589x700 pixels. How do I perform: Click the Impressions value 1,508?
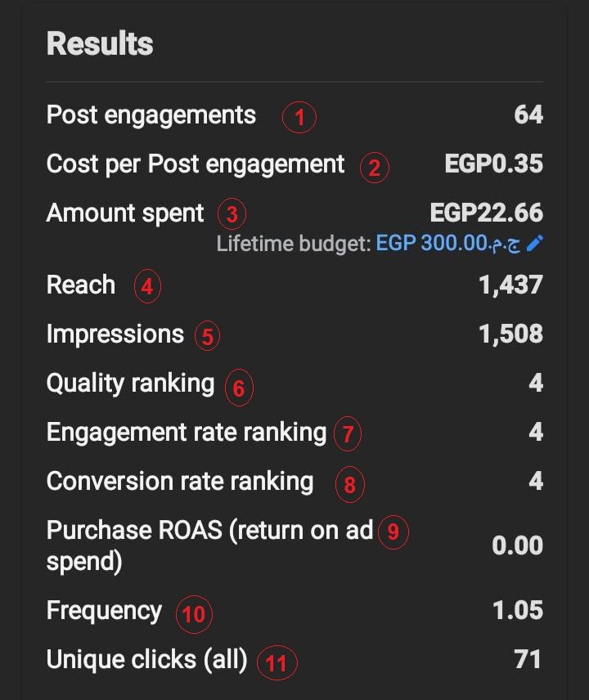[510, 334]
